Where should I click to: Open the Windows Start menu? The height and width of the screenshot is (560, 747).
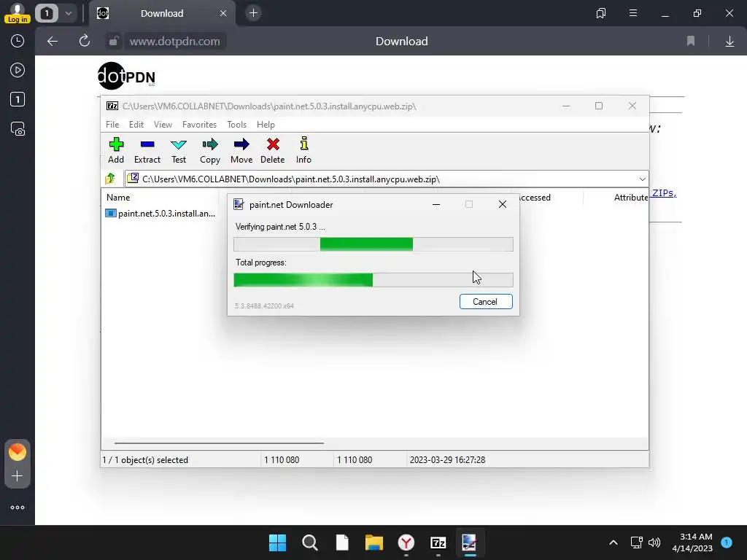[277, 542]
